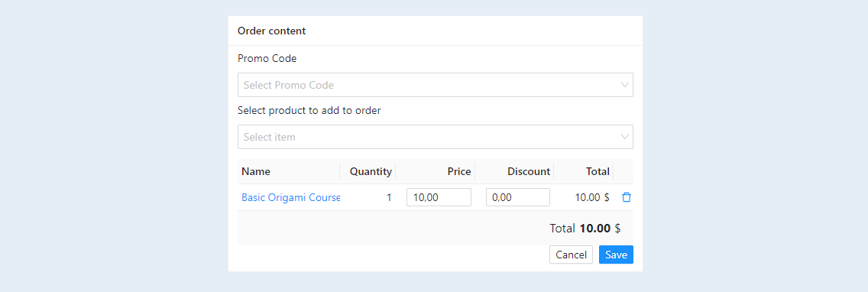Image resolution: width=868 pixels, height=292 pixels.
Task: Open the Select item dropdown arrow
Action: click(625, 136)
